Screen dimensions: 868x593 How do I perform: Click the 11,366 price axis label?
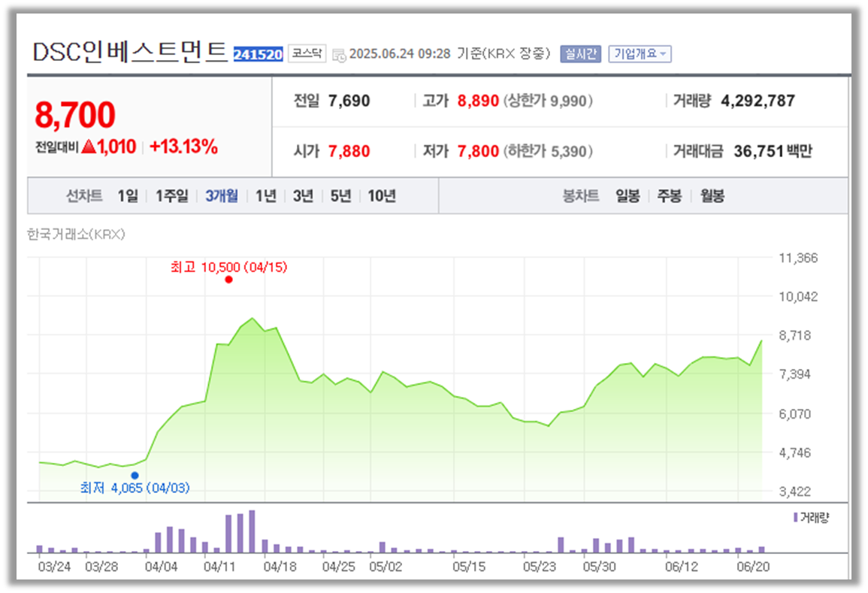(x=797, y=258)
